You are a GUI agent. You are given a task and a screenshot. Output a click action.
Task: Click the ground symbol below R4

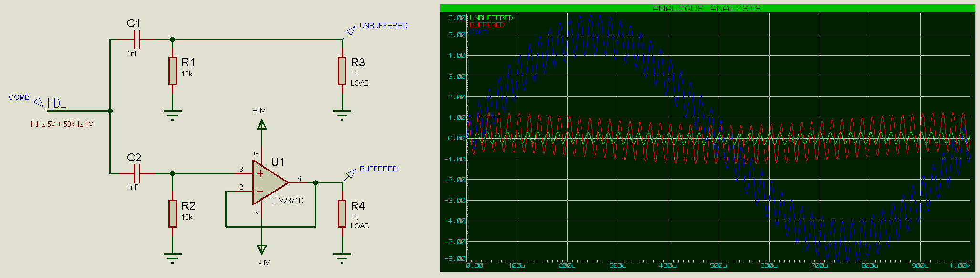[x=342, y=257]
